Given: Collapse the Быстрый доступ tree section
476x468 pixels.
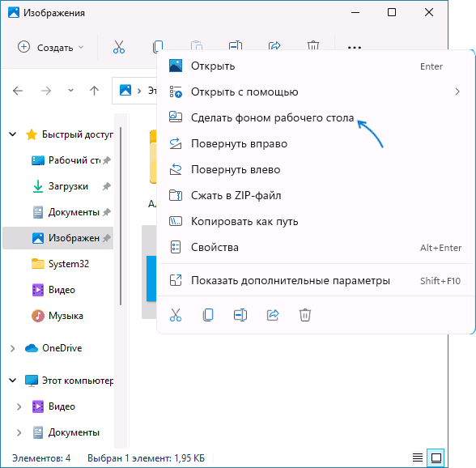Looking at the screenshot, I should point(13,134).
